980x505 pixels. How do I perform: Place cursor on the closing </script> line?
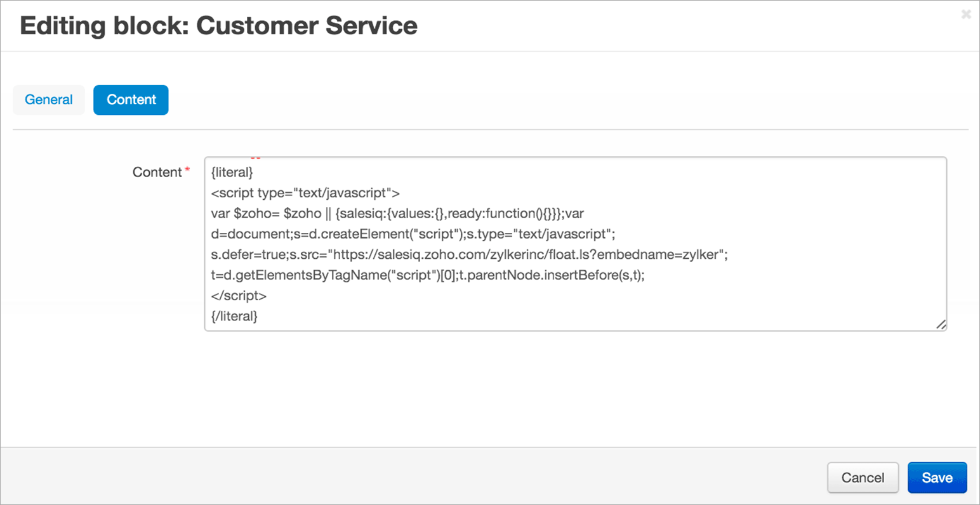(239, 296)
